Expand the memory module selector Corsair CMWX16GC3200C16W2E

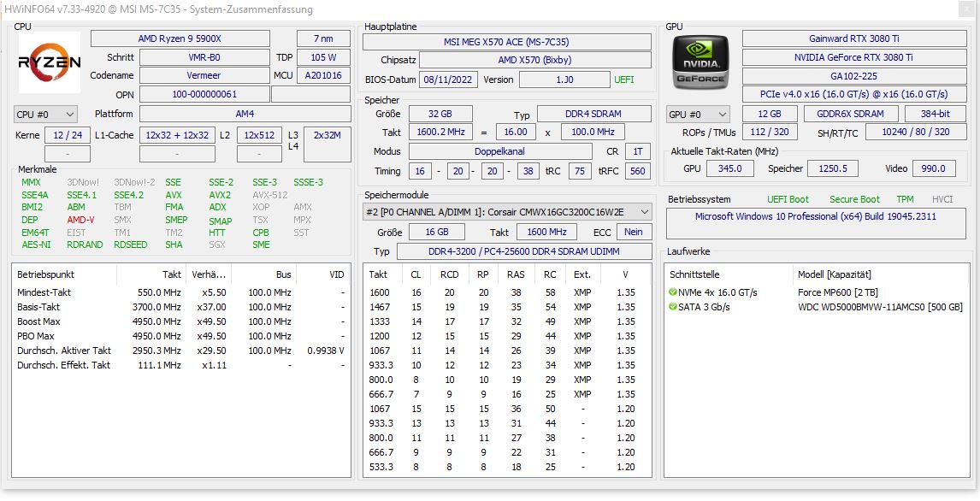coord(507,212)
